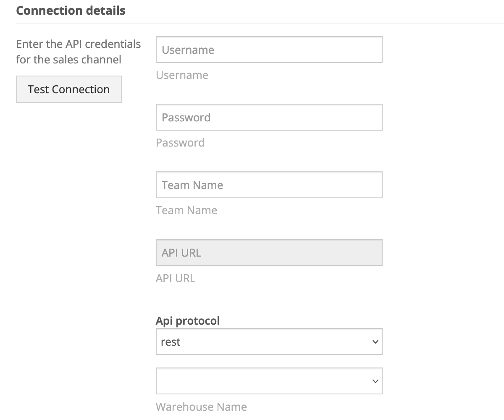504x420 pixels.
Task: Click the 'rest' value text in the protocol select
Action: pyautogui.click(x=171, y=342)
